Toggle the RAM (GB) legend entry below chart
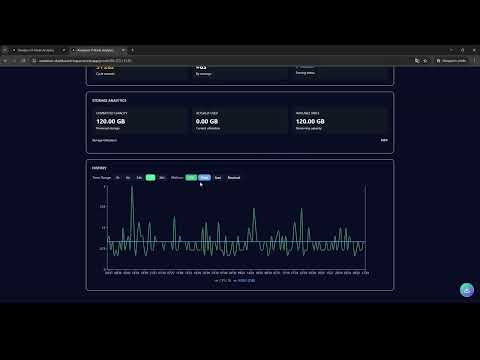Screen dimensions: 480x360 tap(244, 281)
